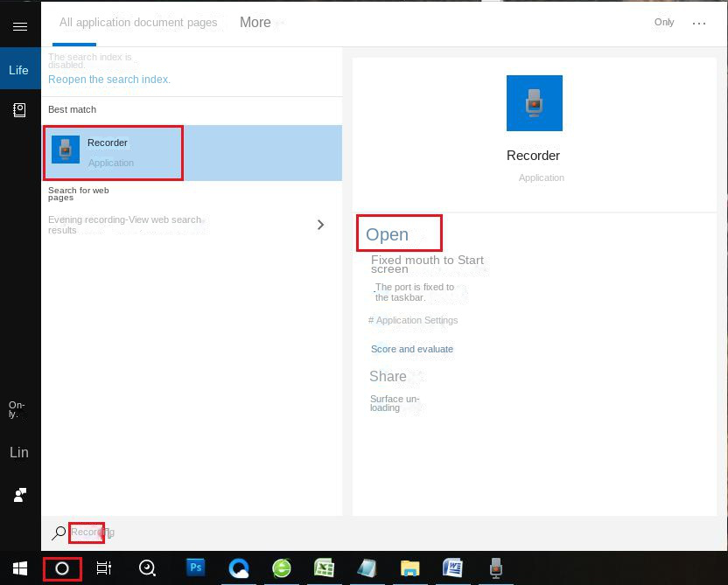This screenshot has height=585, width=728.
Task: Open File Explorer from the taskbar
Action: (410, 568)
